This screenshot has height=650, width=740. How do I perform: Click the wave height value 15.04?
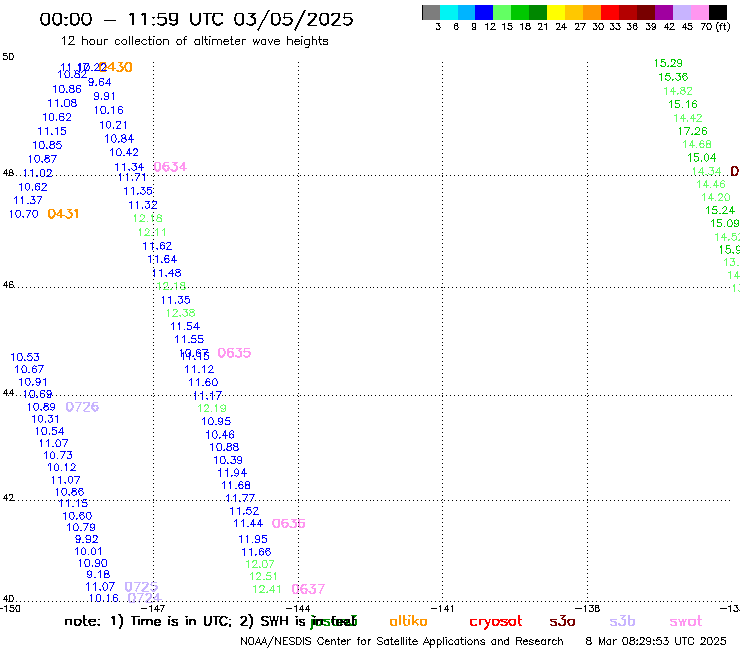(702, 158)
